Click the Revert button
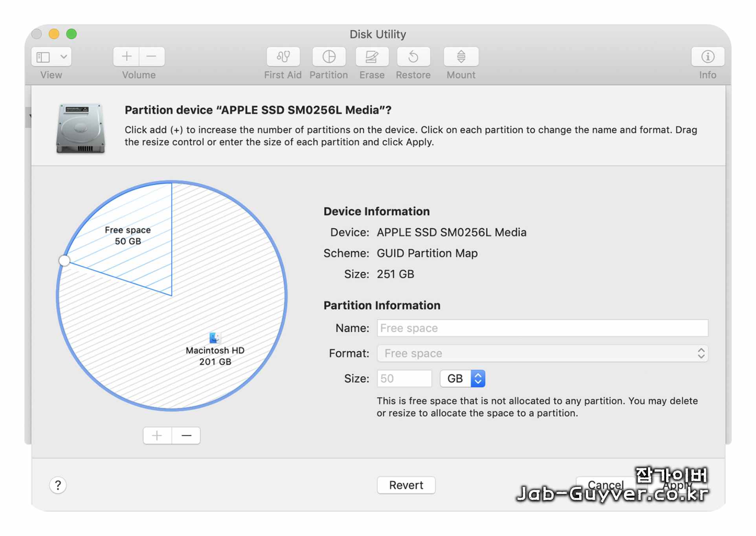This screenshot has width=756, height=536. point(406,485)
